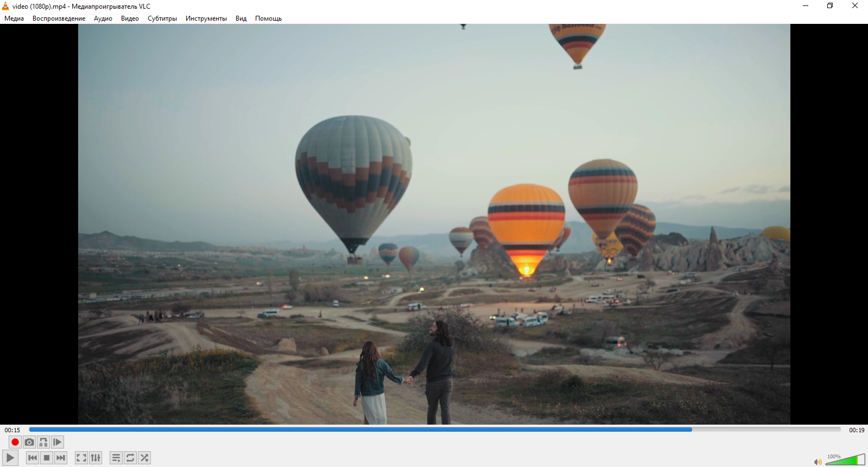Stop playback

pyautogui.click(x=47, y=458)
